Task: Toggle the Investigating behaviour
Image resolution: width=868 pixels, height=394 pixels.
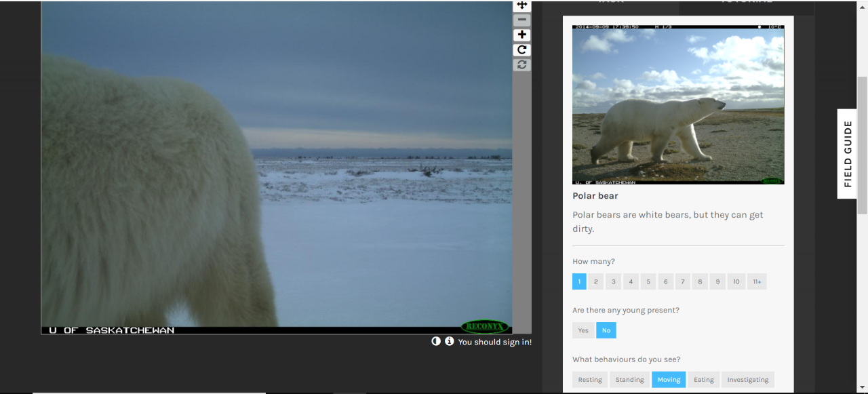Action: pos(748,380)
